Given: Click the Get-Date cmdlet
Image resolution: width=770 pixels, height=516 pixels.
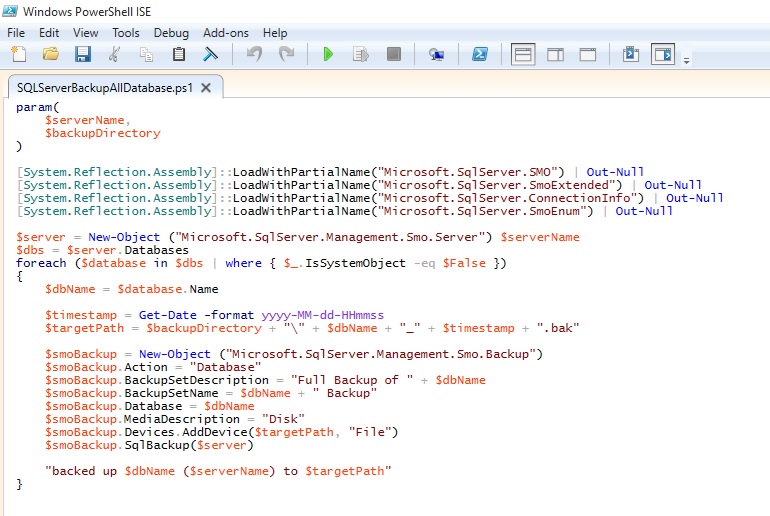Looking at the screenshot, I should [167, 315].
